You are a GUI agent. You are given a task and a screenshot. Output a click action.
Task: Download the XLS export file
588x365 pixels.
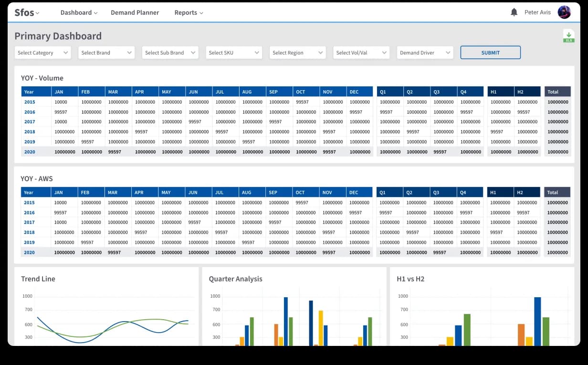568,36
